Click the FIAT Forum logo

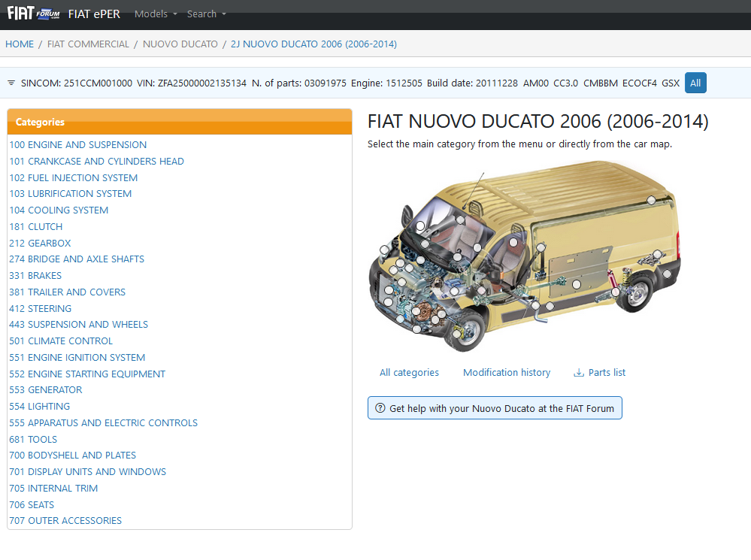(x=33, y=14)
